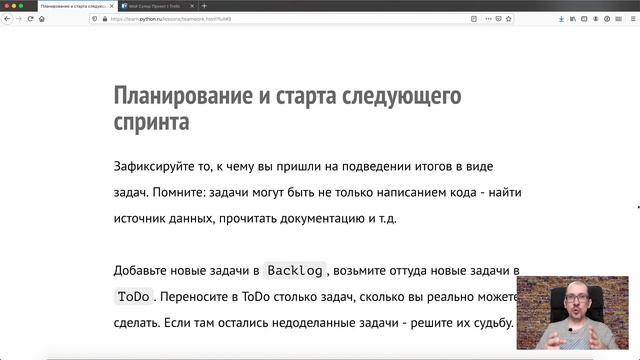Open the library bookshelf icon
The width and height of the screenshot is (640, 360).
(573, 19)
